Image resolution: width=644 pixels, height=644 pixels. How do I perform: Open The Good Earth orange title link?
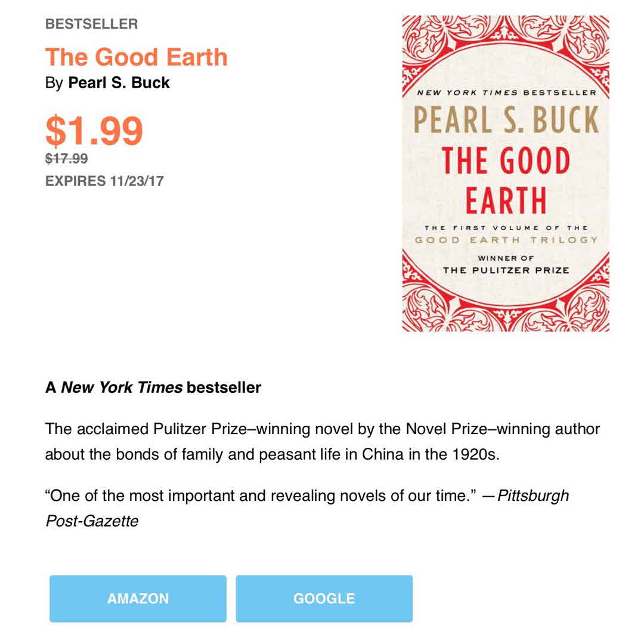[x=137, y=57]
